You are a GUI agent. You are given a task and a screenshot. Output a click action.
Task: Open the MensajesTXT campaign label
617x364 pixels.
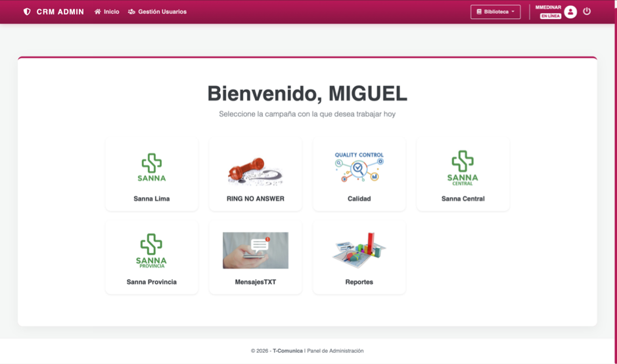tap(256, 282)
